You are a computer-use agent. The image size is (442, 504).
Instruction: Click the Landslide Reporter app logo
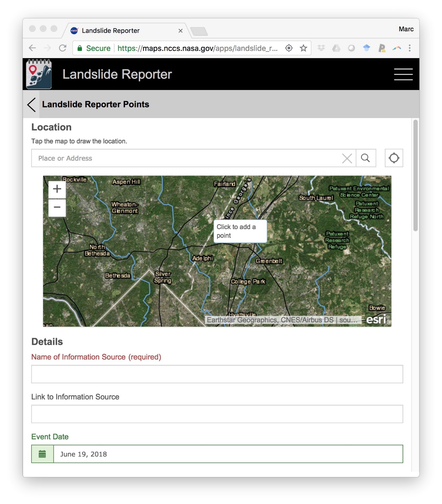pyautogui.click(x=39, y=74)
